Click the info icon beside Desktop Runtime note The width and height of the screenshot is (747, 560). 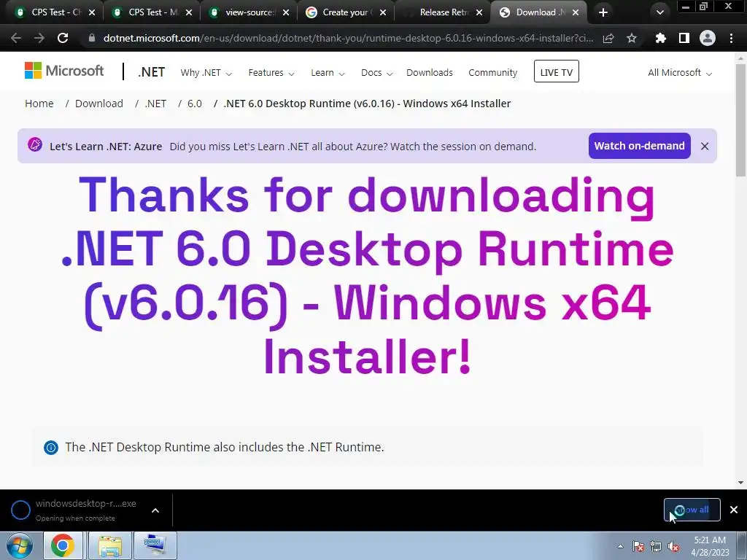tap(51, 448)
